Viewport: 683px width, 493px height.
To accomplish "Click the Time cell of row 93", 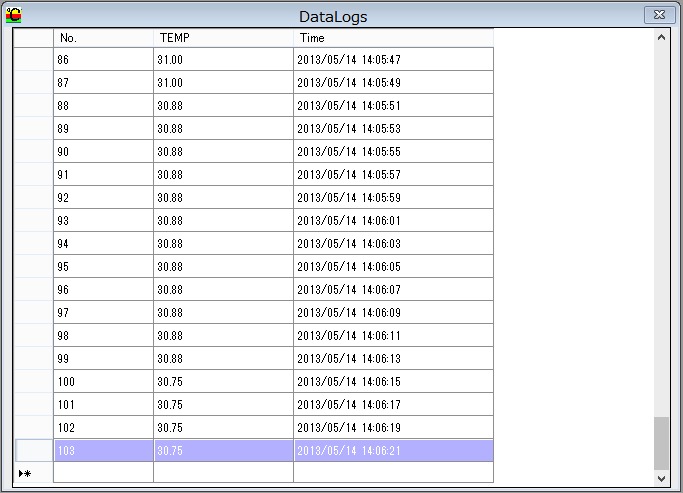I will (393, 220).
